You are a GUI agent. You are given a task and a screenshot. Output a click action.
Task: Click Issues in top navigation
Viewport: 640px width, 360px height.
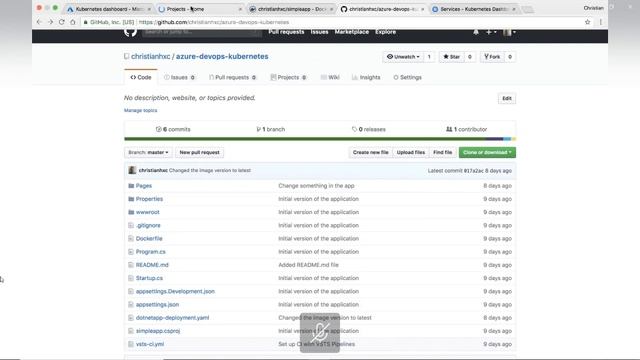[319, 32]
